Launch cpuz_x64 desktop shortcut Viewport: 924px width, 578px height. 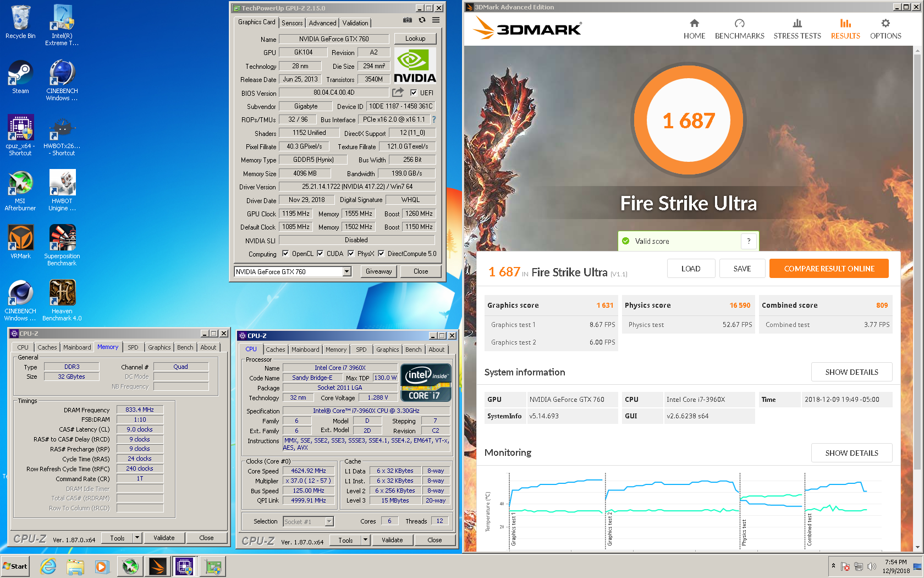pyautogui.click(x=20, y=135)
